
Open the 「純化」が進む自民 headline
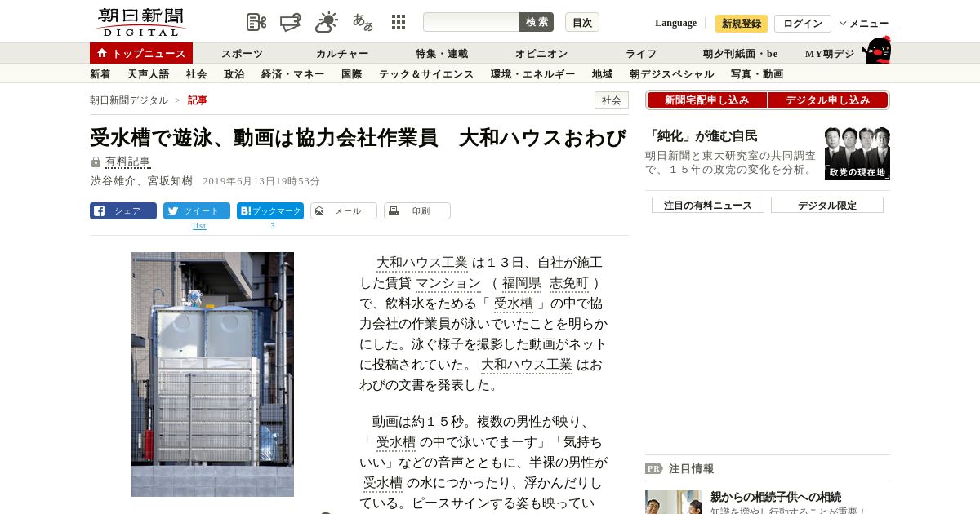coord(702,135)
